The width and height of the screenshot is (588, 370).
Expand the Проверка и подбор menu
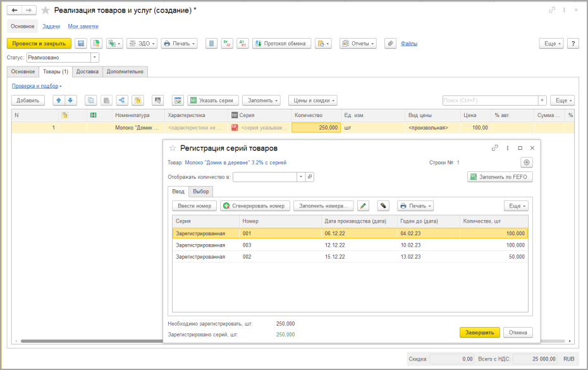(37, 86)
